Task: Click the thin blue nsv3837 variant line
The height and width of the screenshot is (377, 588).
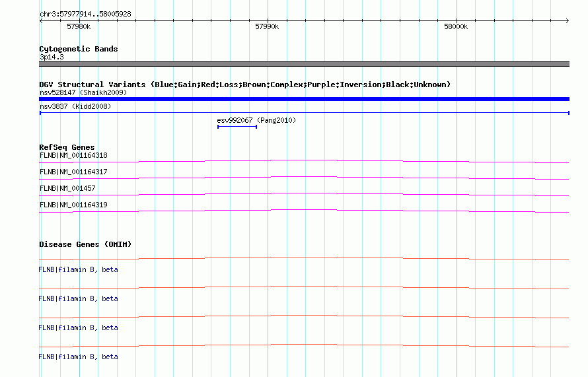Action: [x=304, y=113]
